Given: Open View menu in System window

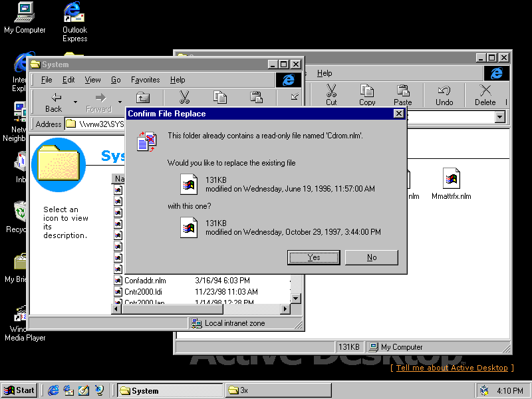Looking at the screenshot, I should pos(92,80).
